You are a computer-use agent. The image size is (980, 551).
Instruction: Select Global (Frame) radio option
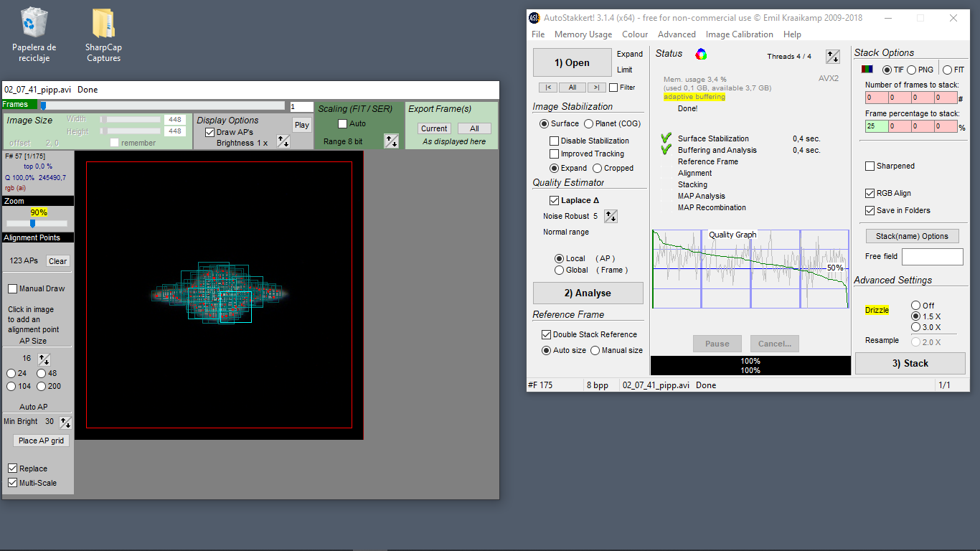(560, 270)
